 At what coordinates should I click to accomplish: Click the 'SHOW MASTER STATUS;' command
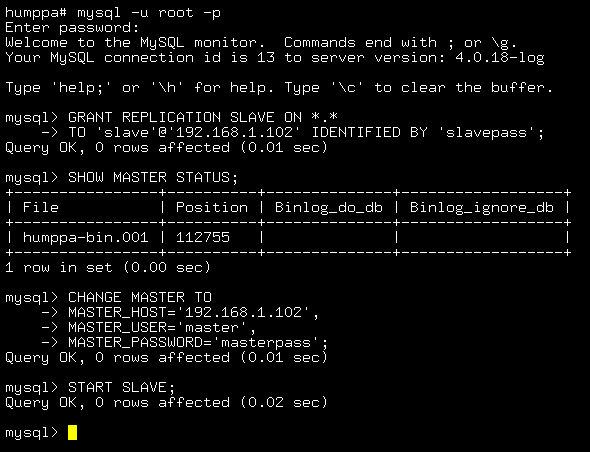[153, 177]
